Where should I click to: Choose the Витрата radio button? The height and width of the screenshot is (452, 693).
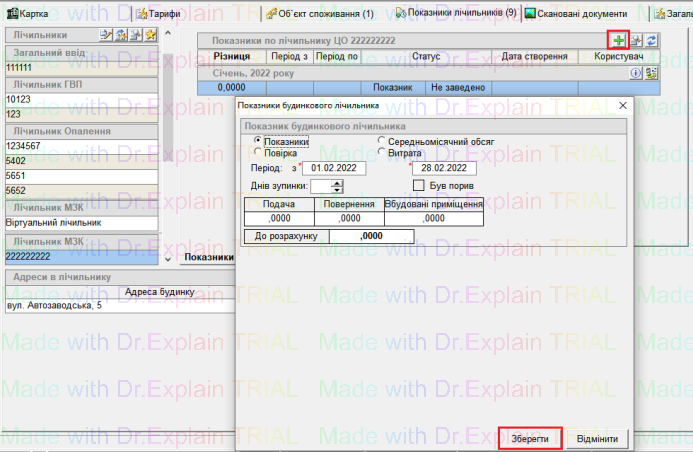pos(380,153)
